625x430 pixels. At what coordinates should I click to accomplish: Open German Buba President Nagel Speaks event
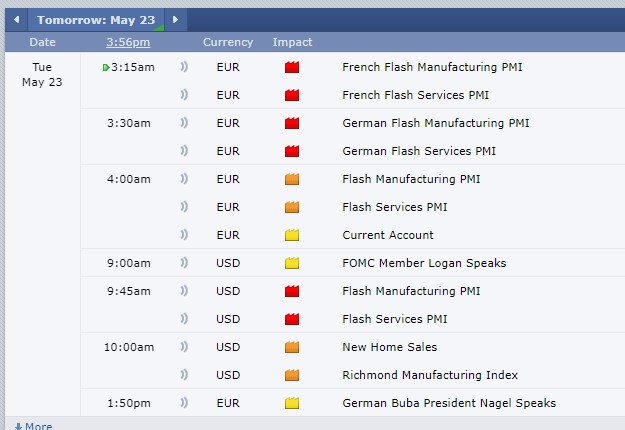point(448,403)
